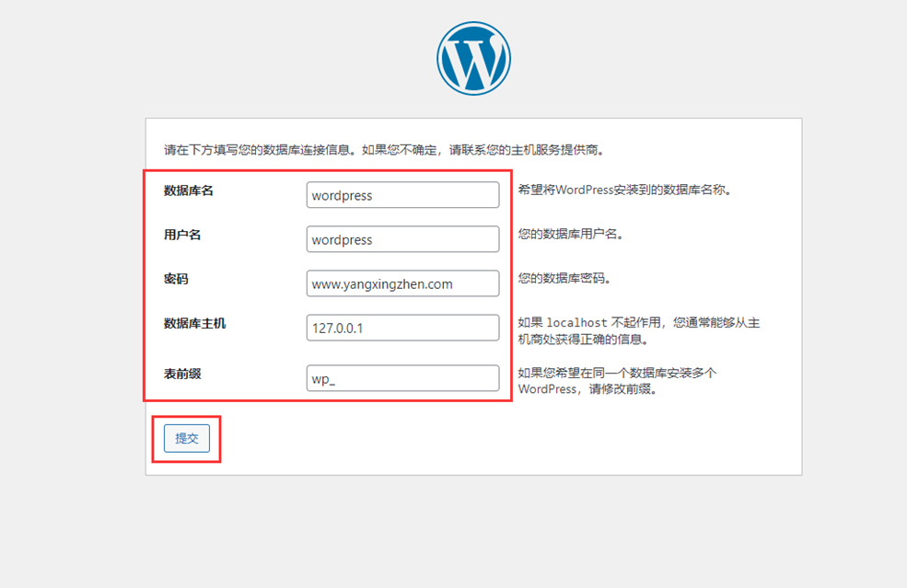Focus the 数据库主机 field containing 127.0.0.1
The image size is (907, 588).
click(x=402, y=328)
